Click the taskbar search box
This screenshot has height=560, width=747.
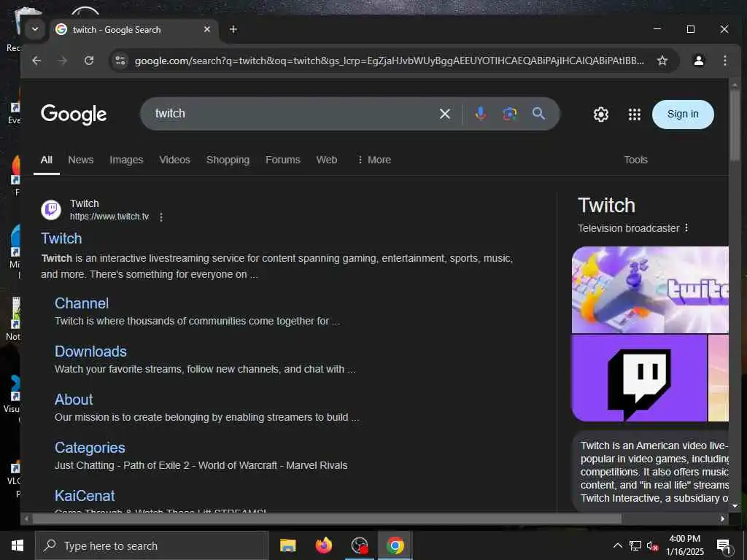pyautogui.click(x=152, y=545)
